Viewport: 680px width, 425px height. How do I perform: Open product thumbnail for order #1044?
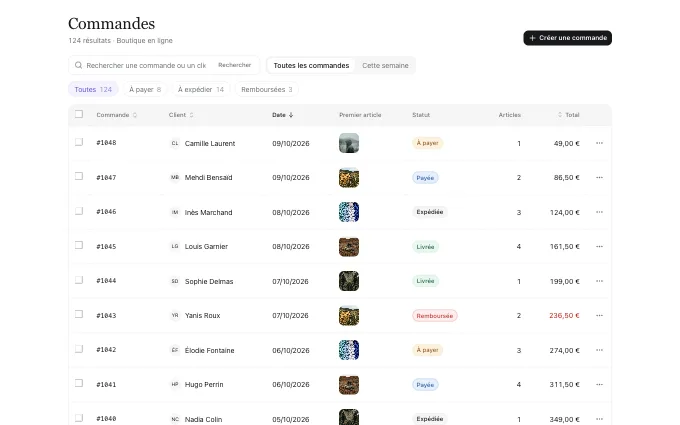[x=349, y=281]
